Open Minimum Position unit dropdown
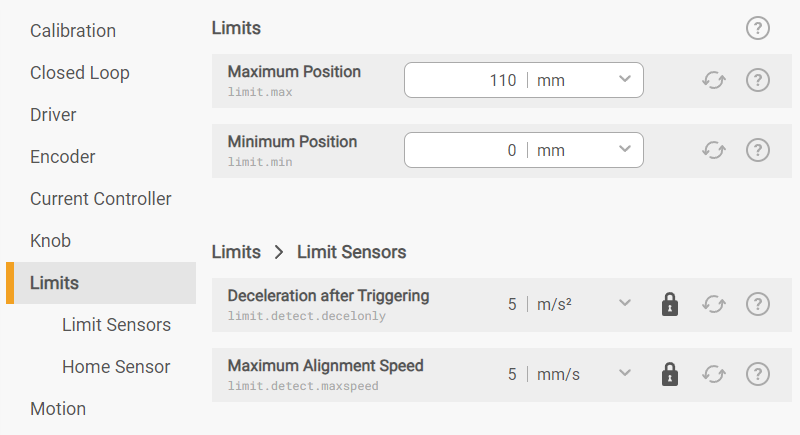Screen dimensions: 800x435 [x=625, y=150]
